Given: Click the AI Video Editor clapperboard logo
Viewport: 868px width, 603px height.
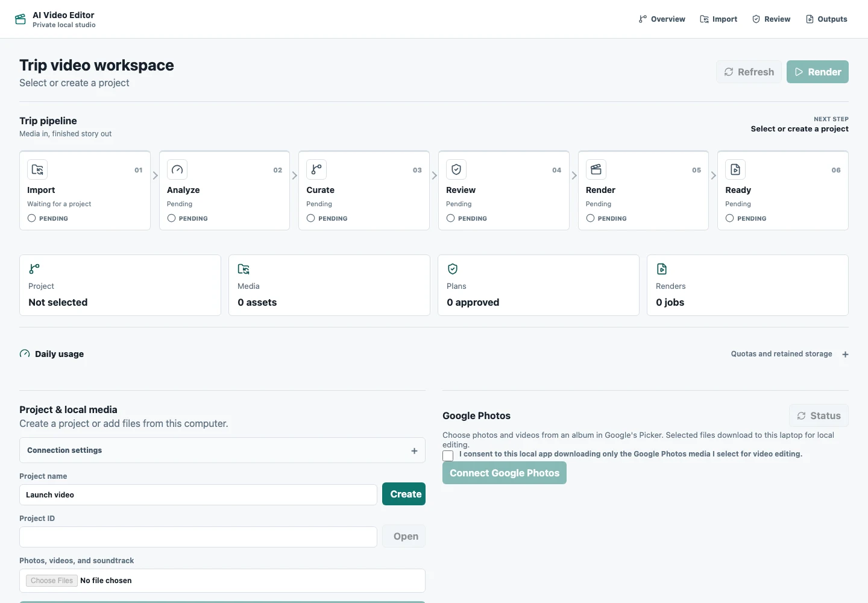Looking at the screenshot, I should 20,19.
